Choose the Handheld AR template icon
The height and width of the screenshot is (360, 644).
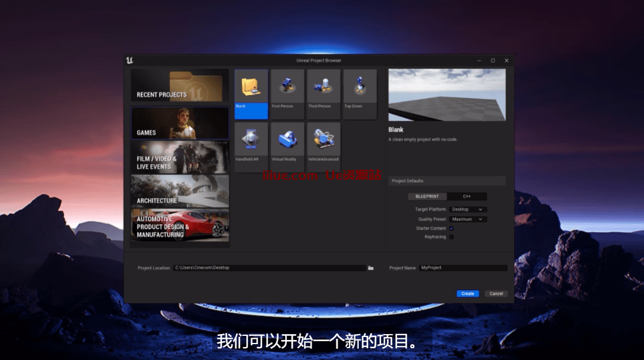click(251, 140)
